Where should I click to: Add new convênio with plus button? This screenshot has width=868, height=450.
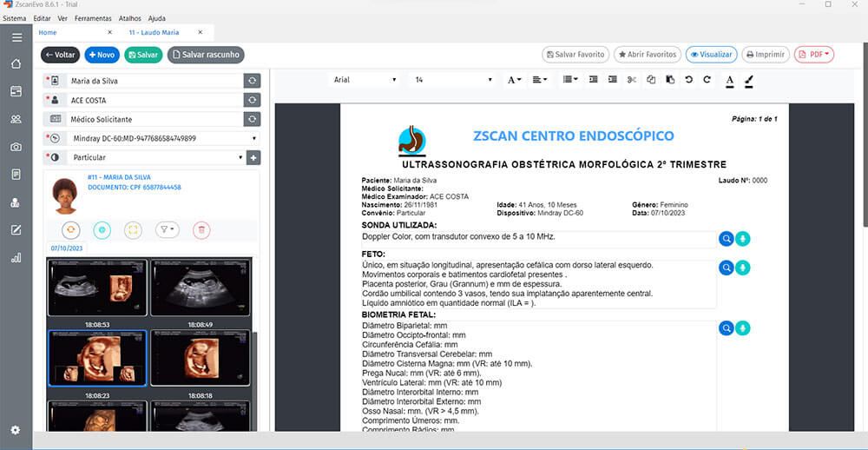253,158
